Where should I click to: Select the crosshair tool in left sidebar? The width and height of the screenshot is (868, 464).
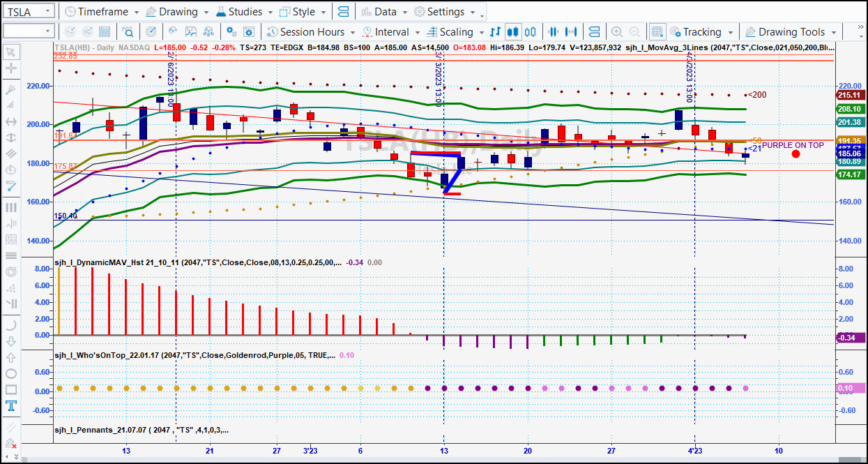tap(11, 68)
